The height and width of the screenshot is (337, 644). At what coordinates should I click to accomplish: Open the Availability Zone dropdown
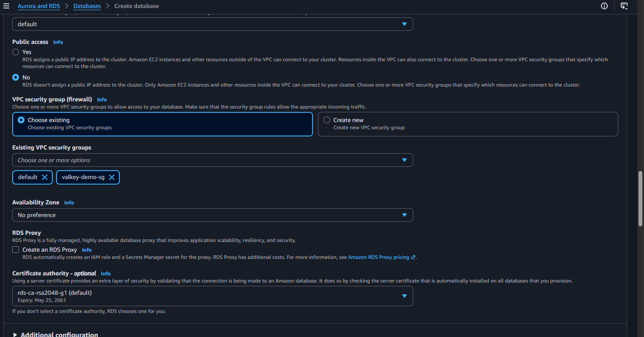(213, 215)
